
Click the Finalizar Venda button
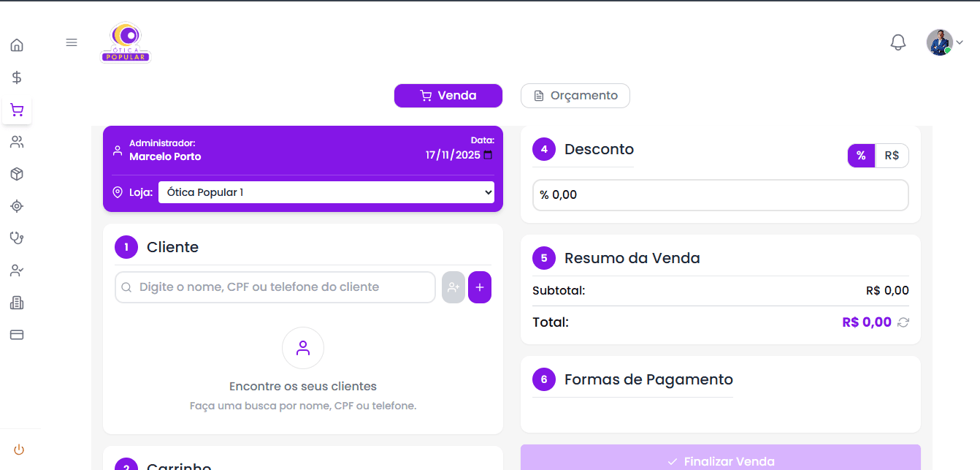pos(721,460)
